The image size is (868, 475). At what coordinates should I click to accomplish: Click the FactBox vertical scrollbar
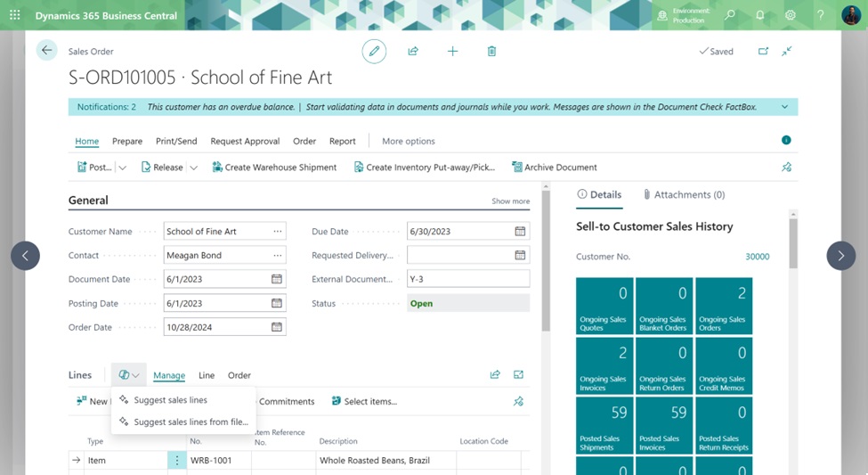(792, 244)
